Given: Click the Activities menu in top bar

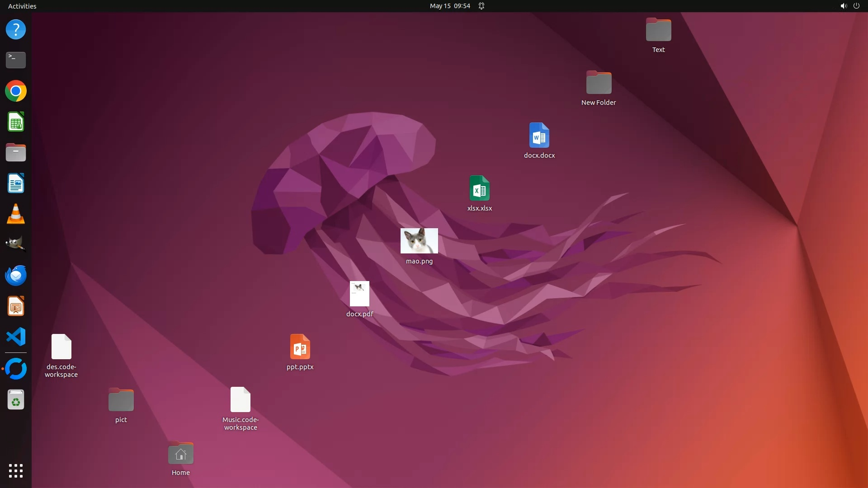Looking at the screenshot, I should [22, 6].
